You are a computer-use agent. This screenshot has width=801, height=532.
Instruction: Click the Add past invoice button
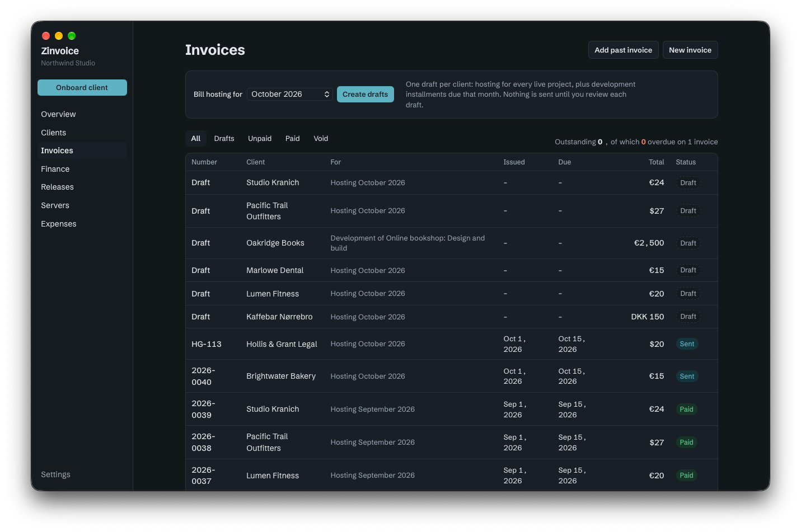point(623,50)
